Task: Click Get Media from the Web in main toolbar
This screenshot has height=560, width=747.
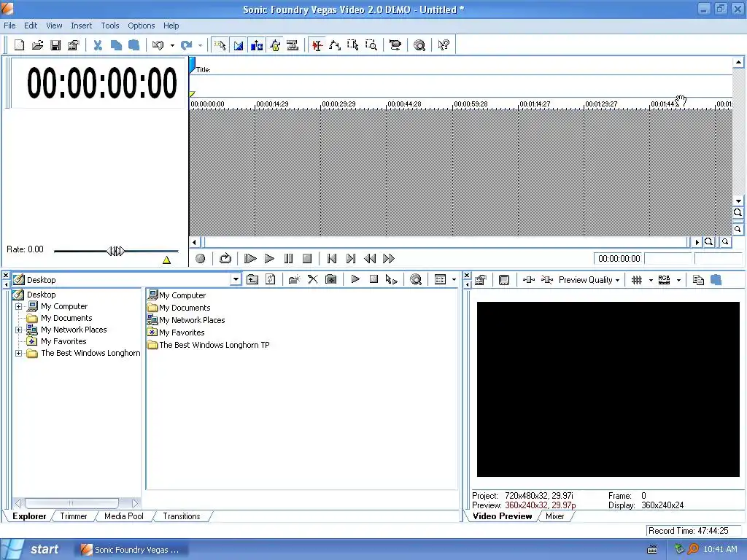Action: [419, 45]
